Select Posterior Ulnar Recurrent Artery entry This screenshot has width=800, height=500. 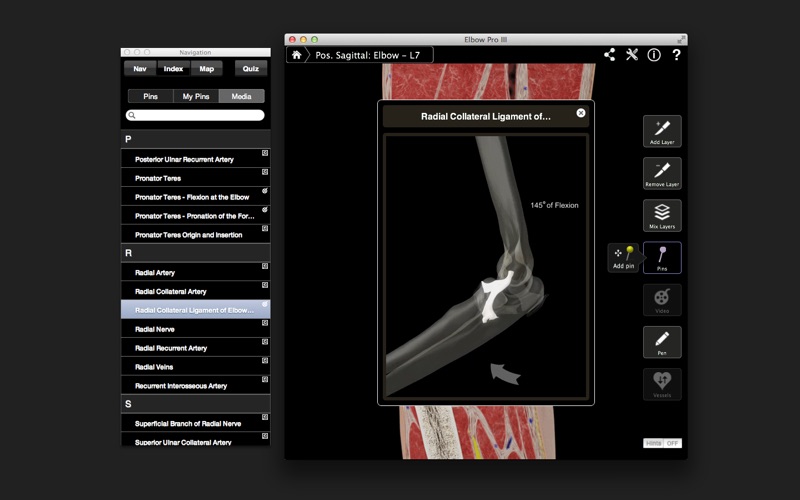(x=195, y=159)
